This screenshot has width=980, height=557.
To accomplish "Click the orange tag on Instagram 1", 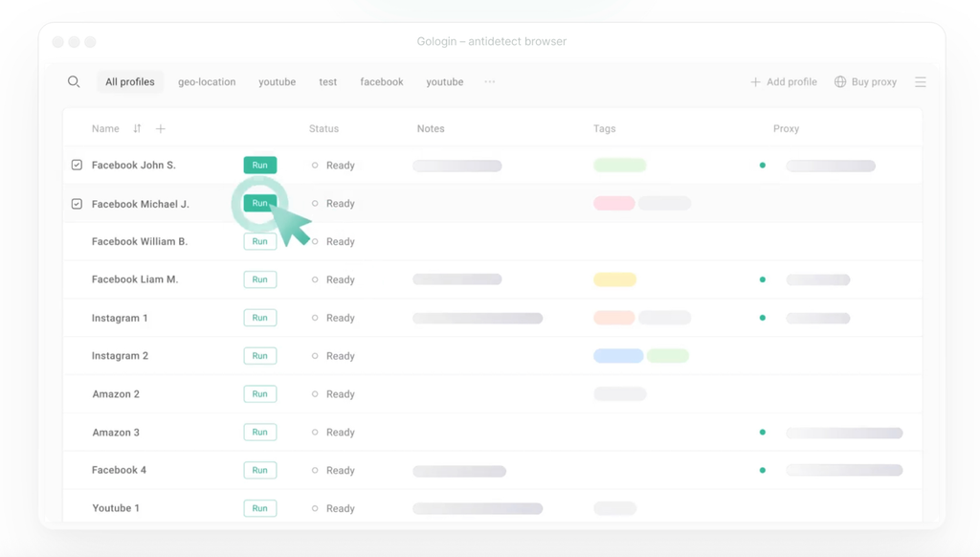I will pos(614,318).
